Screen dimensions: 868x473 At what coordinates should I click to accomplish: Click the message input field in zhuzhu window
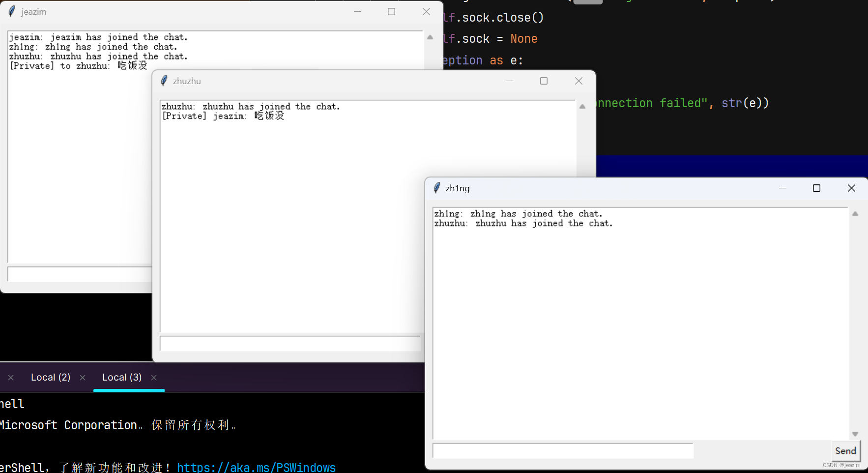click(290, 343)
